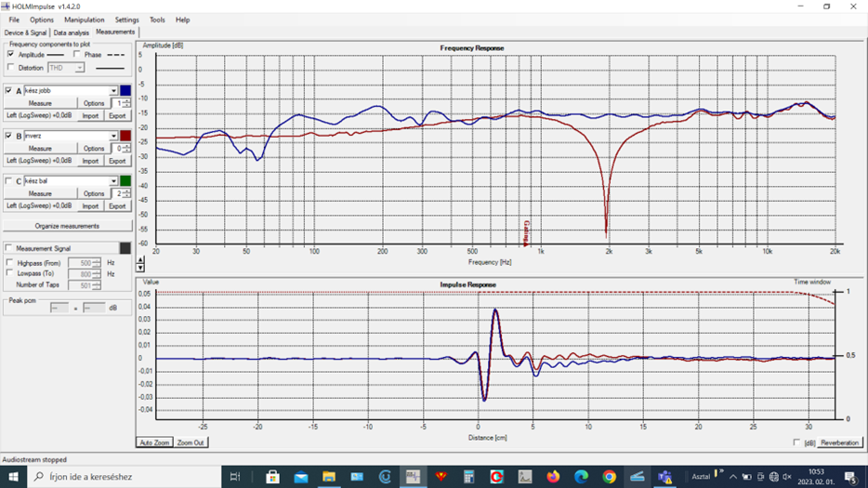Open Google Chrome from the taskbar

(609, 476)
